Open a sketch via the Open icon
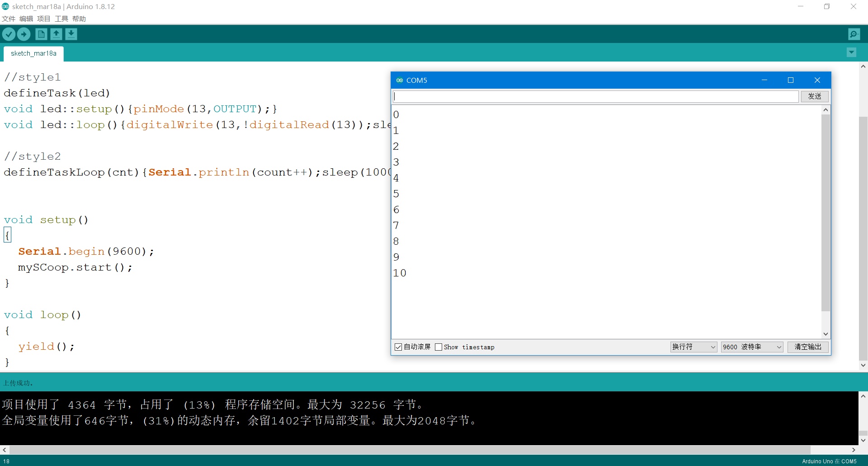 click(x=56, y=34)
